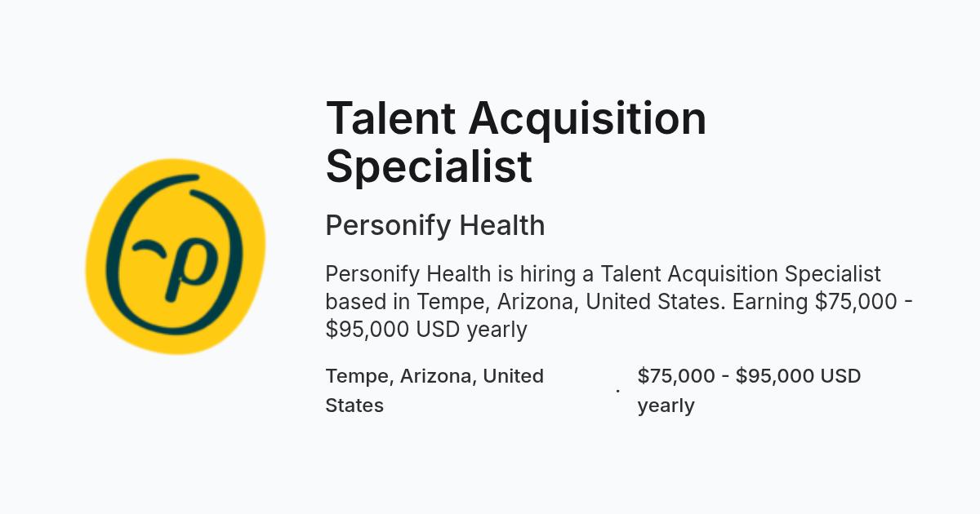980x514 pixels.
Task: Click '$95,000 USD yearly' in the description
Action: point(426,330)
